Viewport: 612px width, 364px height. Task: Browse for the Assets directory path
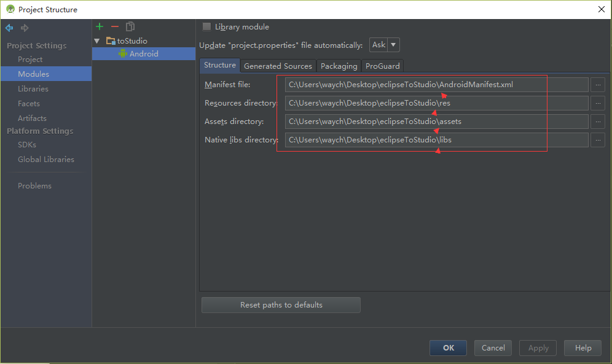tap(597, 122)
